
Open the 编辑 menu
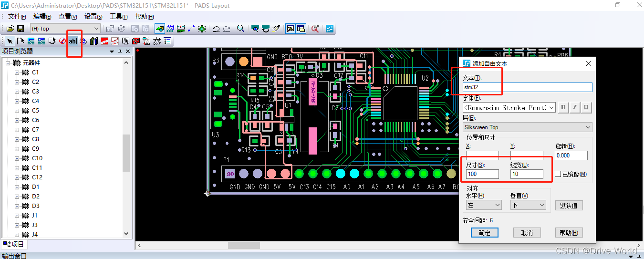click(x=42, y=16)
